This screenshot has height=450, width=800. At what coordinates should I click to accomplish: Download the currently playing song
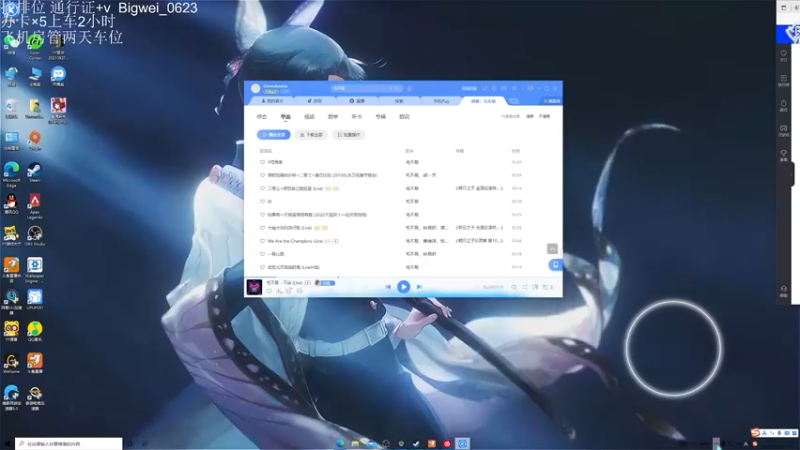[x=279, y=291]
